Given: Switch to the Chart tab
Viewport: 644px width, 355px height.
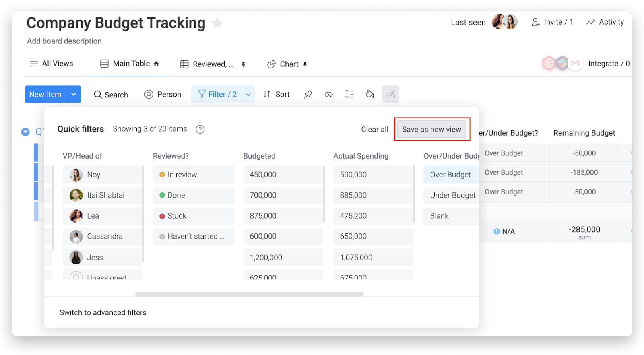Looking at the screenshot, I should tap(287, 64).
